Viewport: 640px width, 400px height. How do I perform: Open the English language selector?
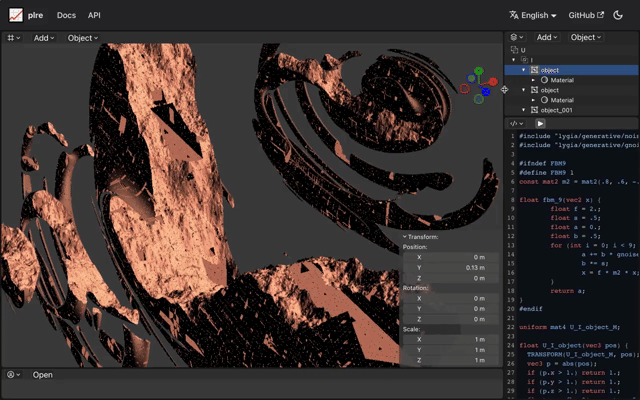pyautogui.click(x=533, y=15)
